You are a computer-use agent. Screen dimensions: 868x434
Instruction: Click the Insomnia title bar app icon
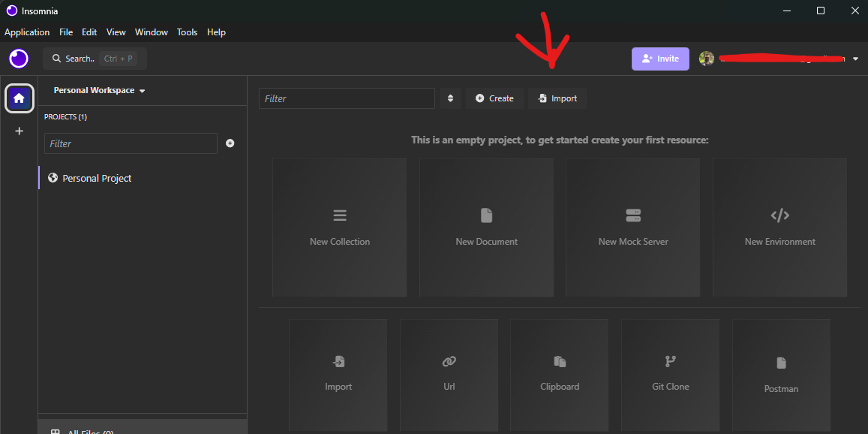(11, 11)
